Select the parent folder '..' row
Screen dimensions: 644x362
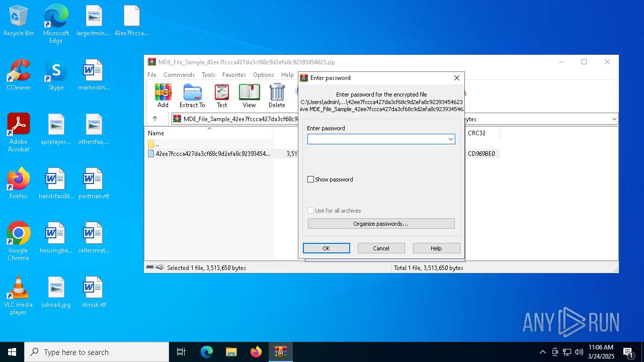209,144
